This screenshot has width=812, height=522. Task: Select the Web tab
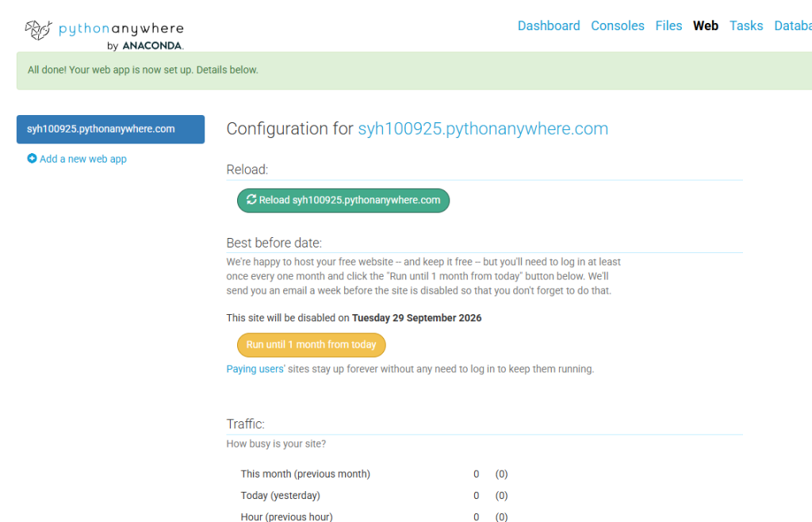(705, 26)
